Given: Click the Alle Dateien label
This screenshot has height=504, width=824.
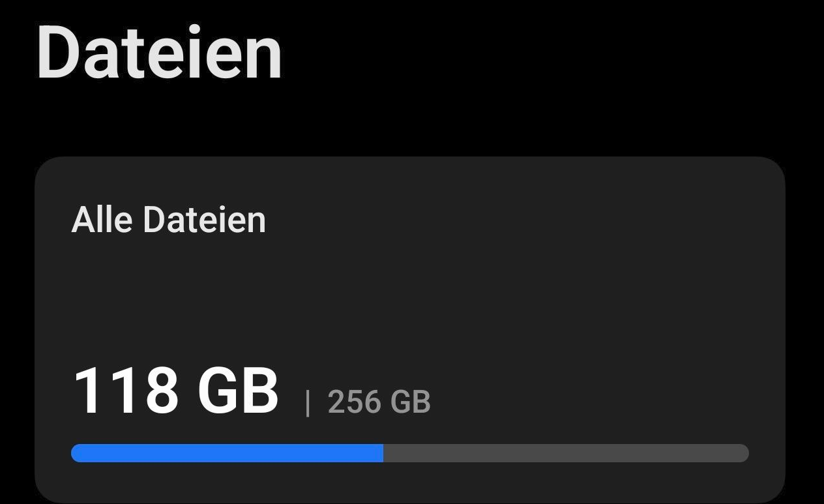Looking at the screenshot, I should [x=169, y=220].
